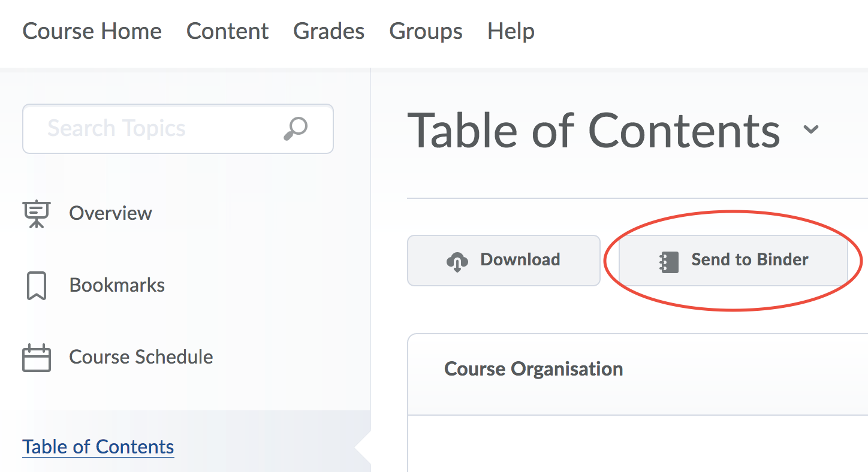Viewport: 868px width, 472px height.
Task: Focus the Search Topics text field
Action: [x=156, y=128]
